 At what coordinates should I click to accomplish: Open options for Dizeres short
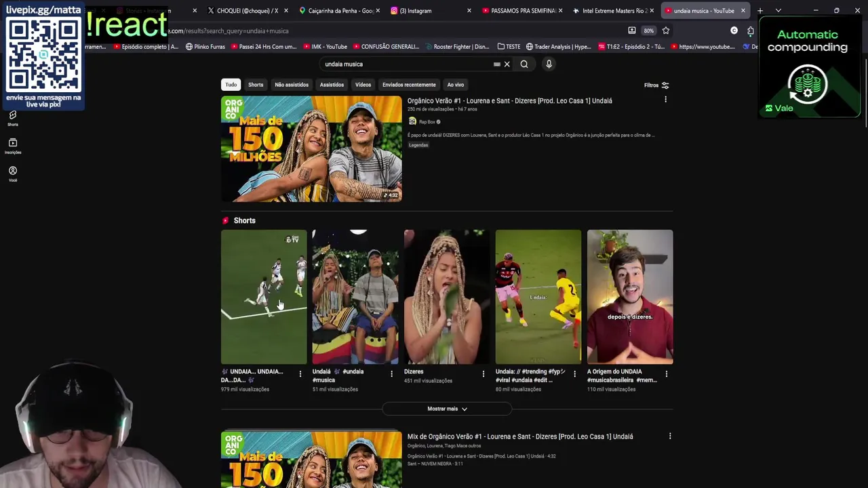point(484,373)
